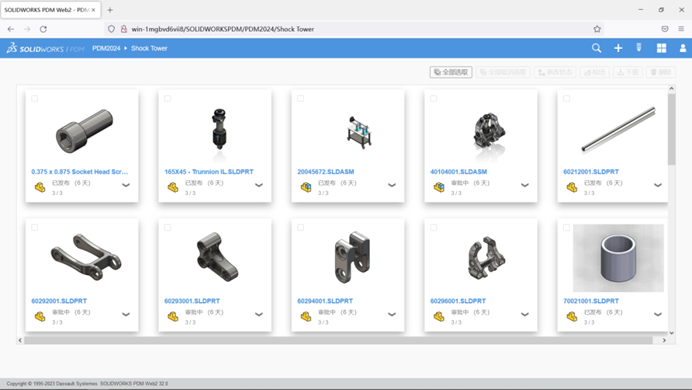Click the Pocket save icon in browser toolbar
This screenshot has width=692, height=390.
pyautogui.click(x=665, y=29)
